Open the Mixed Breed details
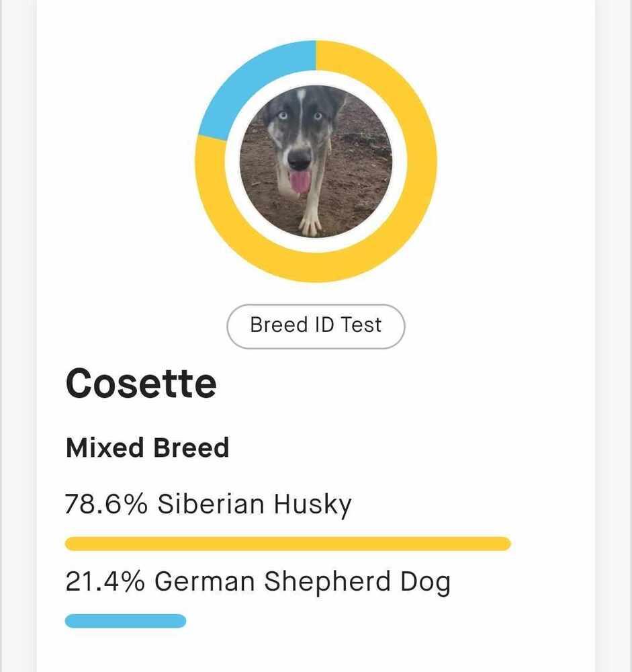Viewport: 632px width, 672px height. tap(147, 447)
